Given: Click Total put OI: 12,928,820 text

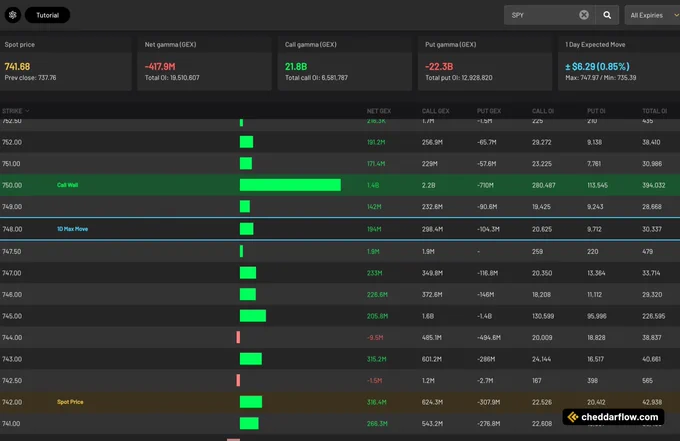Looking at the screenshot, I should tap(459, 78).
